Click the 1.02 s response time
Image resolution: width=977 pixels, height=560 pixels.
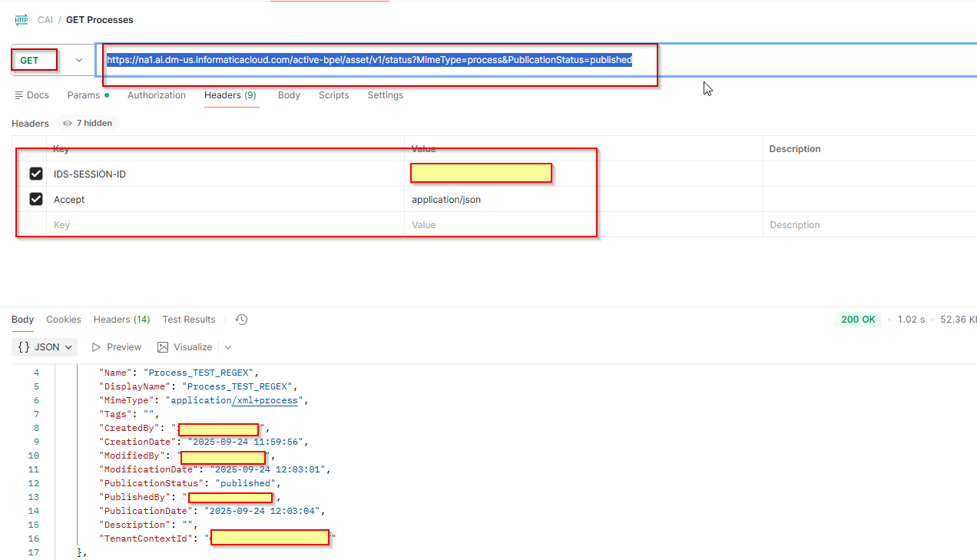coord(911,320)
